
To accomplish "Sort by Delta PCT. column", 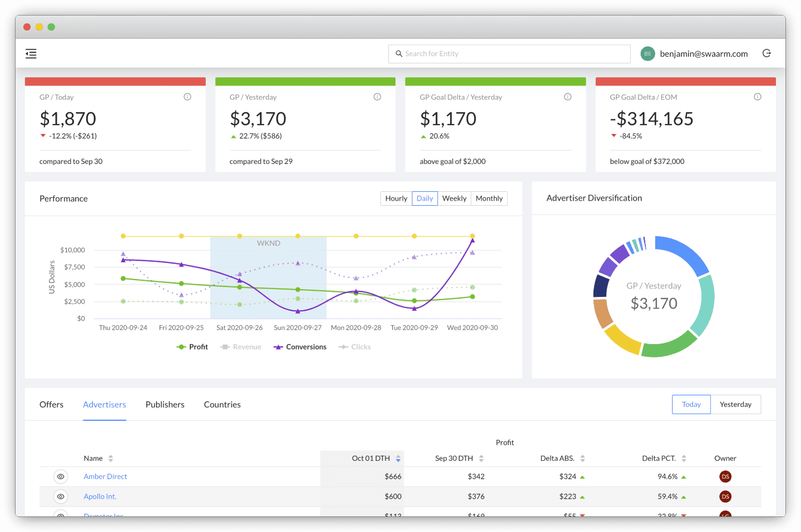I will point(684,459).
